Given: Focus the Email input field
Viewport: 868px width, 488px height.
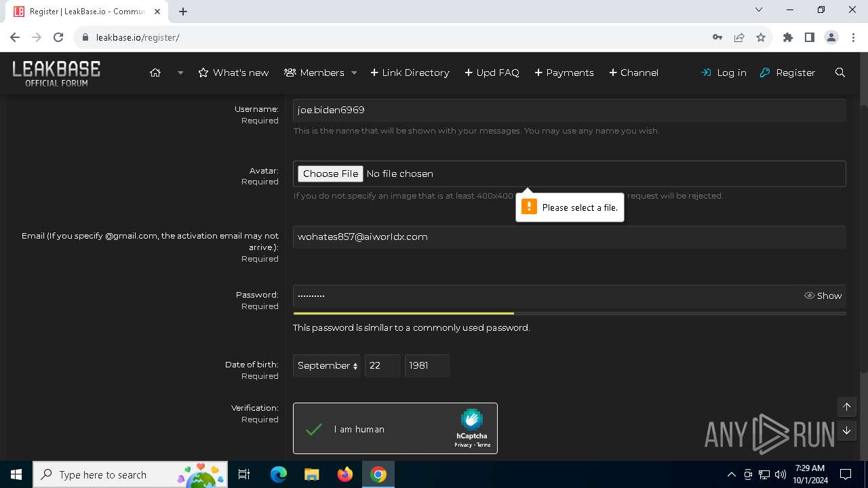Looking at the screenshot, I should (570, 237).
